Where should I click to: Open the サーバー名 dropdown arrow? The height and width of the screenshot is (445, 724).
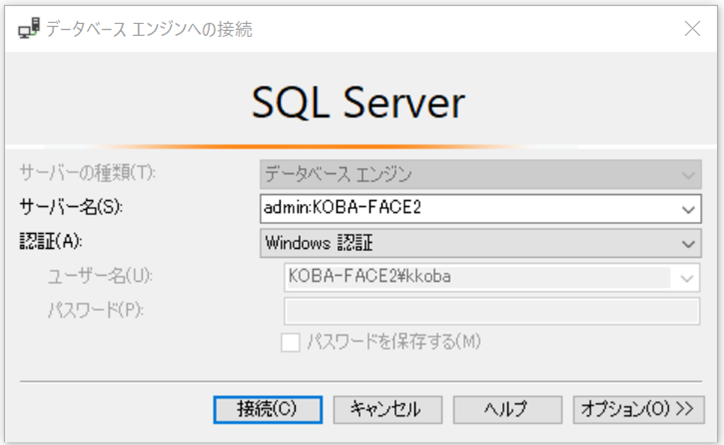(x=688, y=209)
